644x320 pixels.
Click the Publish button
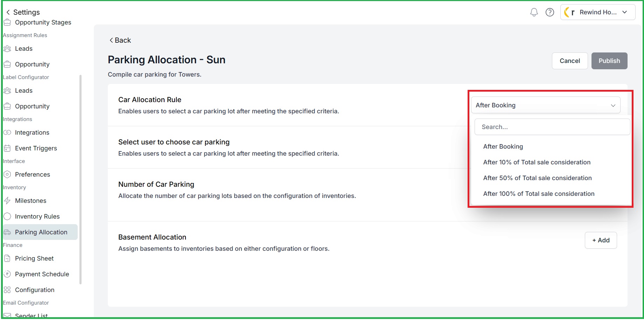(x=609, y=61)
